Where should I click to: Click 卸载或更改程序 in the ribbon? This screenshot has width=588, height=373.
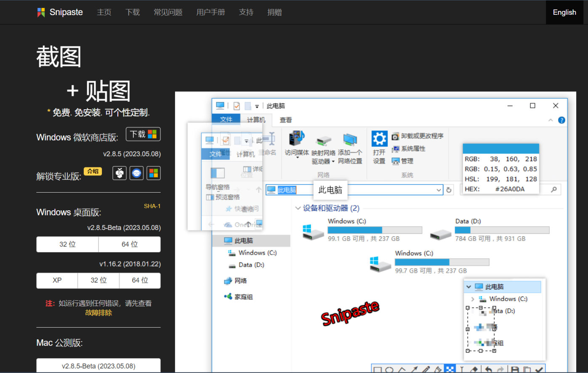418,136
